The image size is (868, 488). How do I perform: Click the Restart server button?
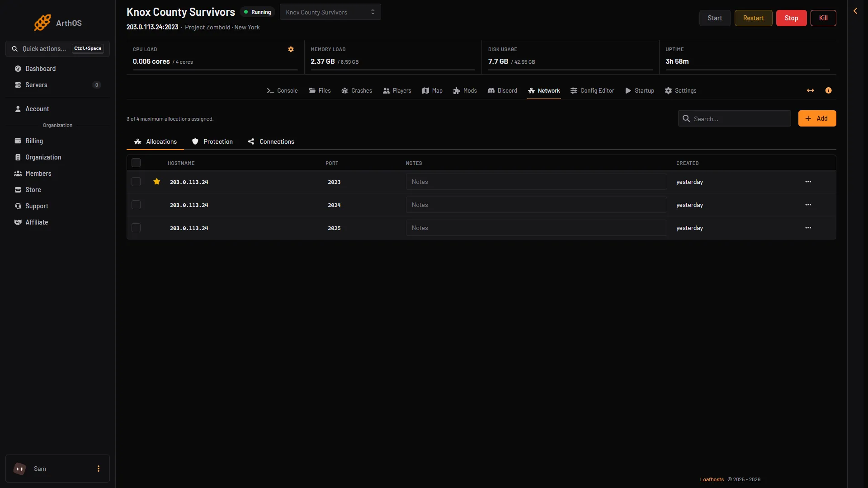click(753, 18)
